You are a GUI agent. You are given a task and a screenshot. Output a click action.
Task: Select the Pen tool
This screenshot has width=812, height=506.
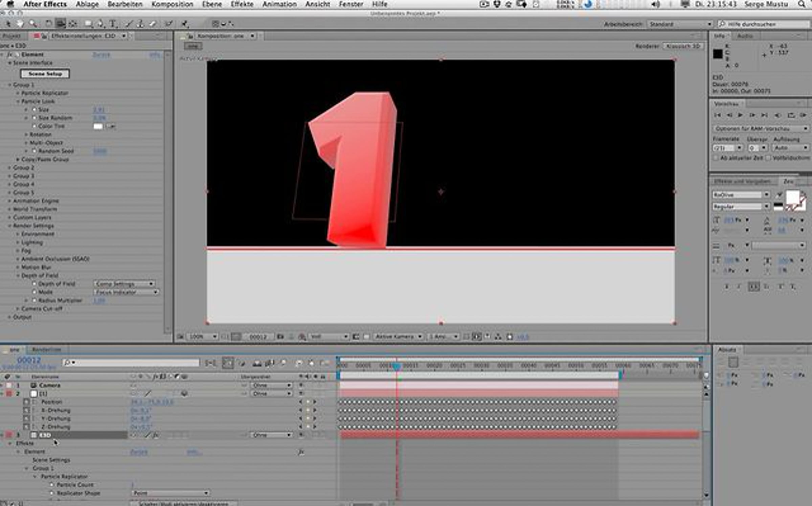pyautogui.click(x=100, y=24)
